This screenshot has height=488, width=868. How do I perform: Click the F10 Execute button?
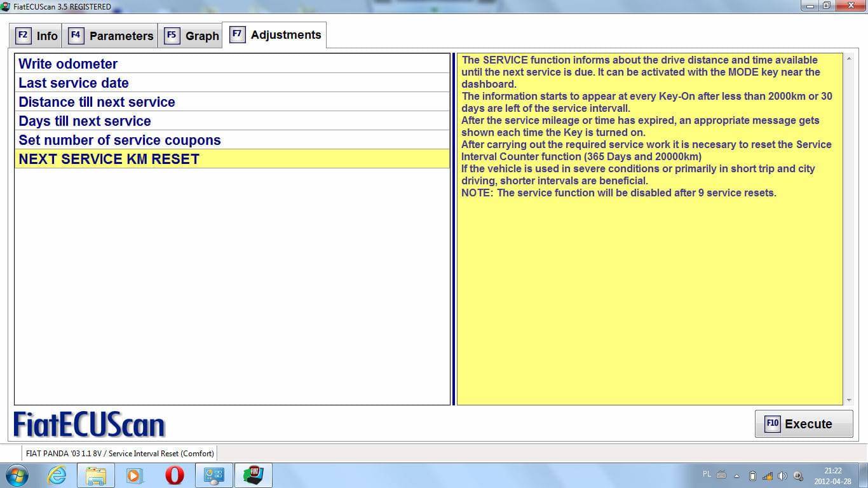click(804, 424)
